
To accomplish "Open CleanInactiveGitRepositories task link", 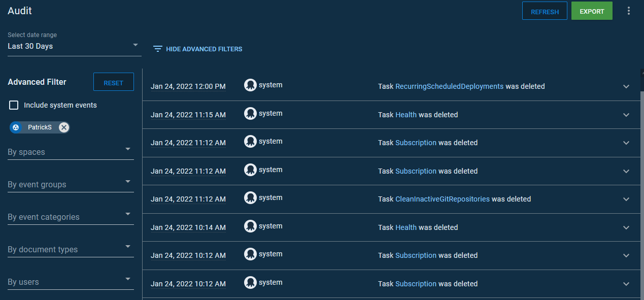I will tap(443, 199).
